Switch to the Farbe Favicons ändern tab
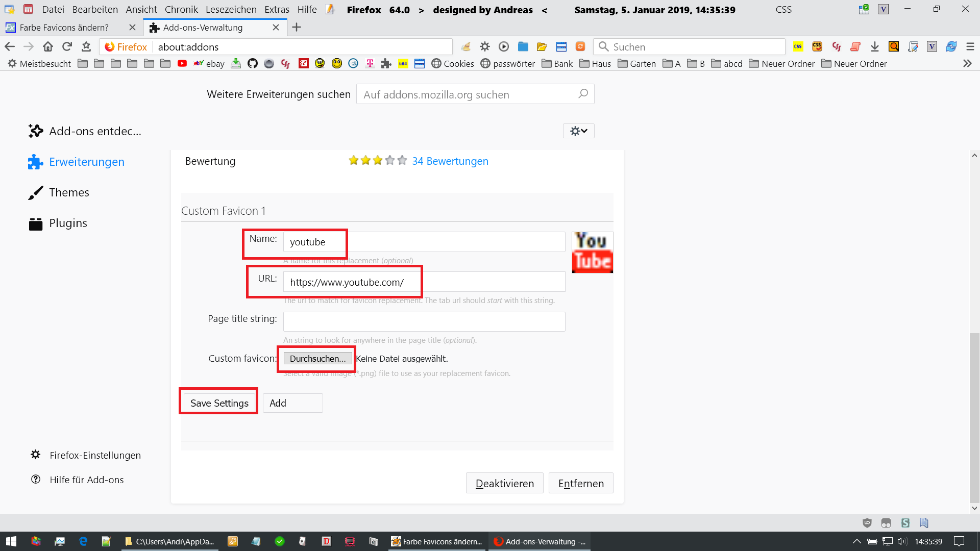Screen dimensions: 980x551 [64, 28]
